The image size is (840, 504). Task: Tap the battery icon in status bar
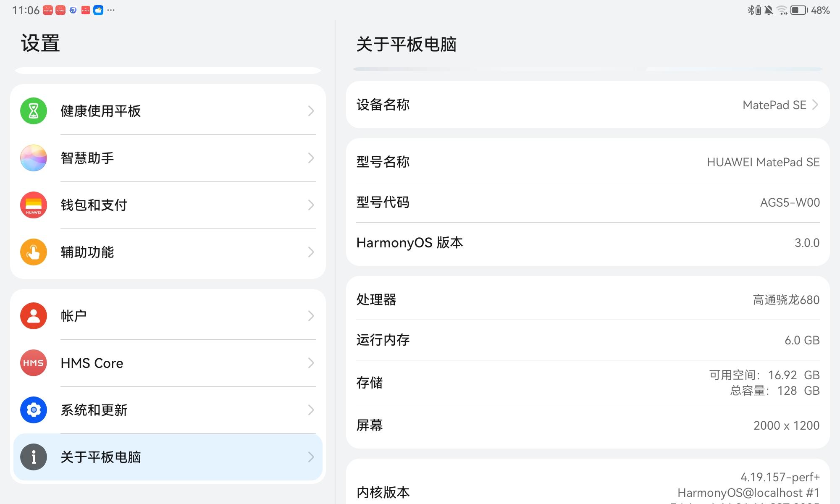[x=799, y=10]
